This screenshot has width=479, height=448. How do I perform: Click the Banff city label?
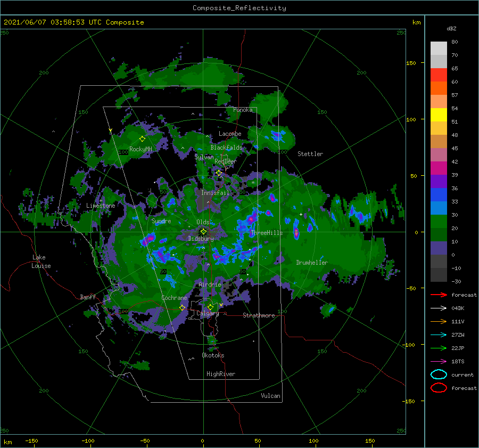[88, 297]
